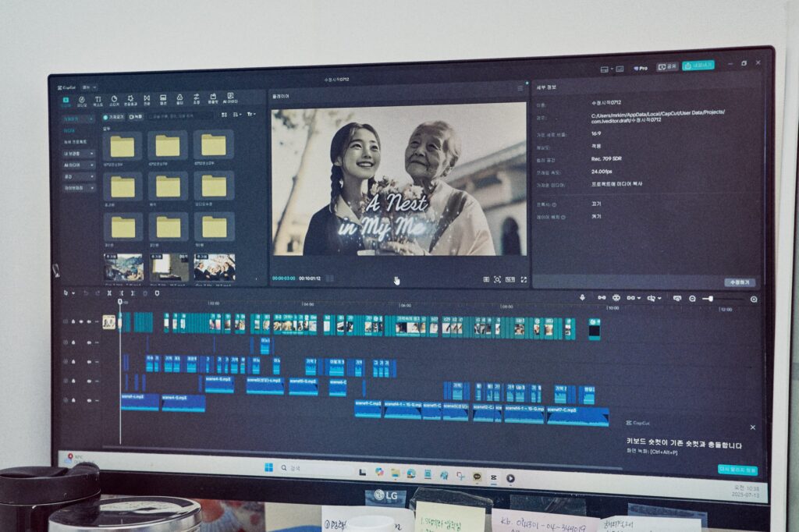
Task: Switch media bin to grid view
Action: (224, 115)
